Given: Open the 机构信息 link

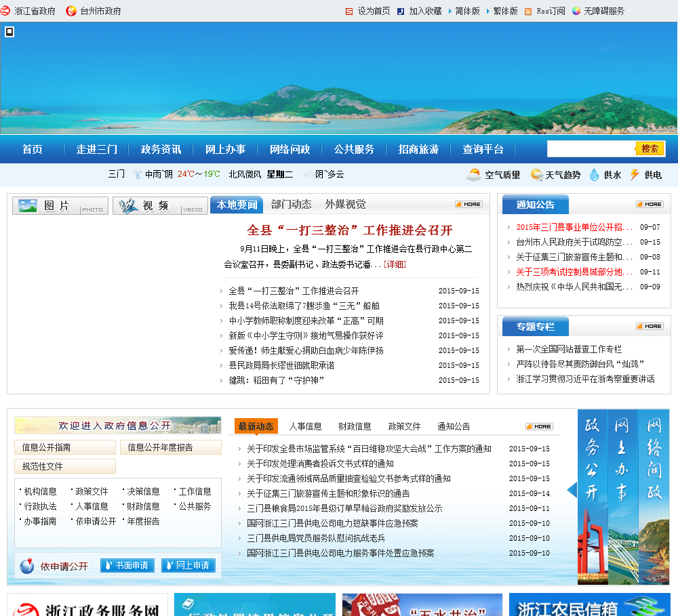Looking at the screenshot, I should pyautogui.click(x=40, y=491).
